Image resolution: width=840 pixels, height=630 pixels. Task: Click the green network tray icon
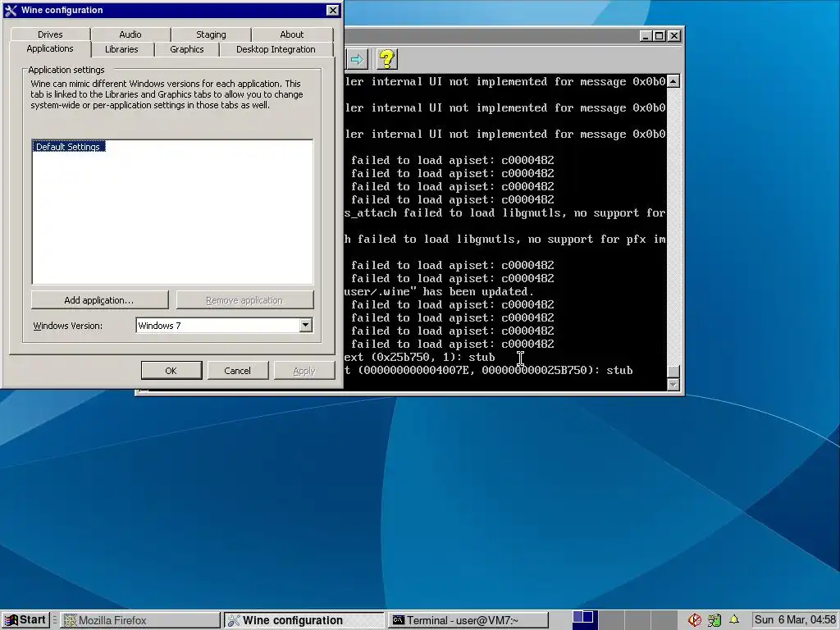pyautogui.click(x=714, y=620)
